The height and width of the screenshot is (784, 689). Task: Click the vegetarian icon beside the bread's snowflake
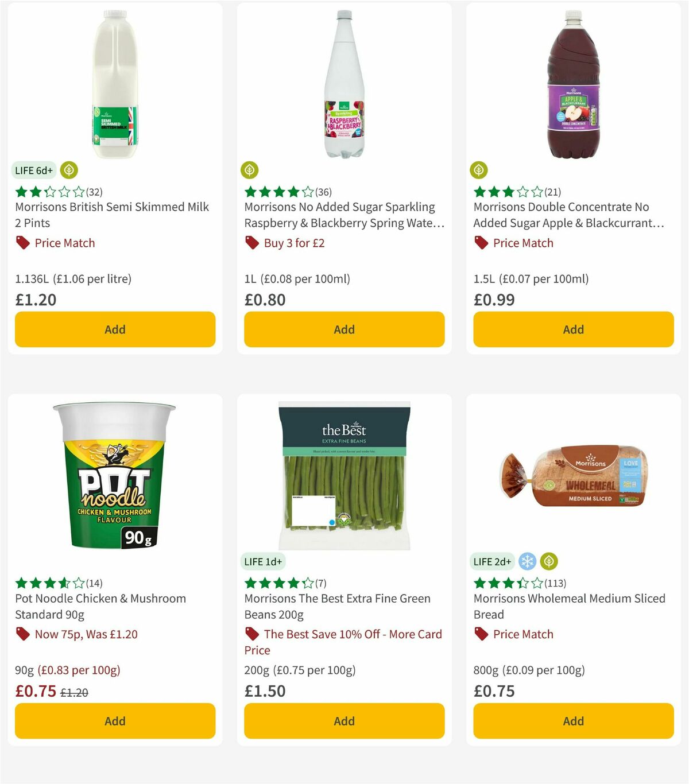(x=549, y=561)
